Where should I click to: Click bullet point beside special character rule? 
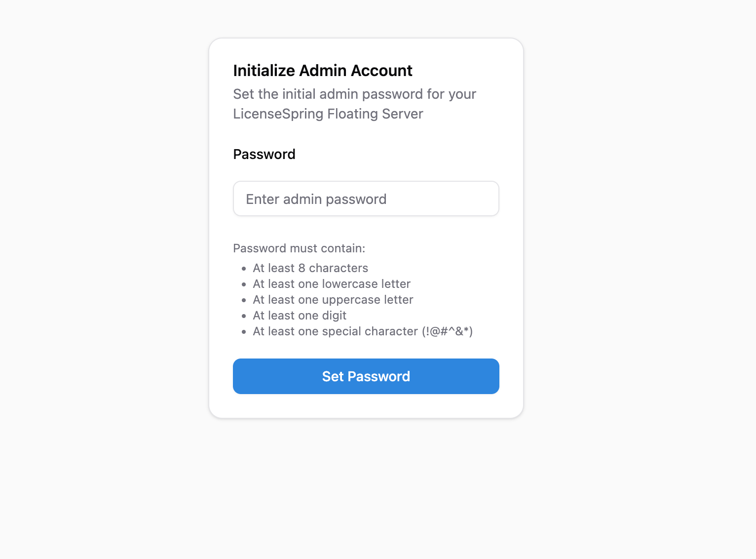point(244,332)
